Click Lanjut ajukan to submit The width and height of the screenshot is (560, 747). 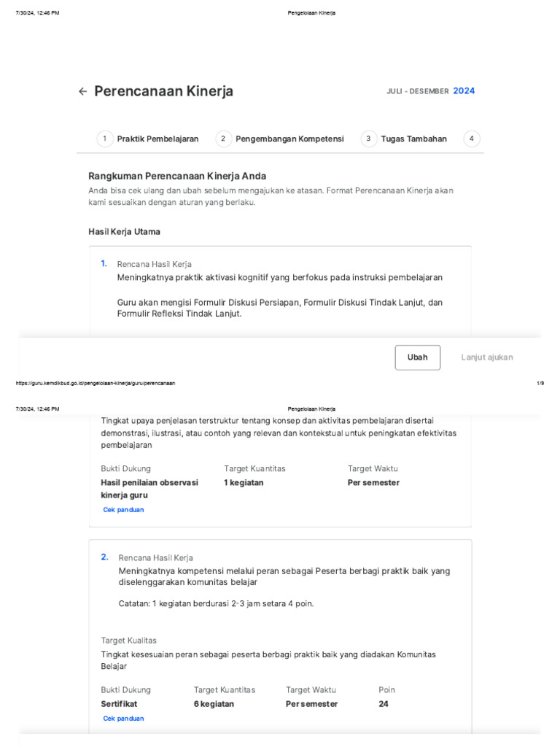click(486, 357)
